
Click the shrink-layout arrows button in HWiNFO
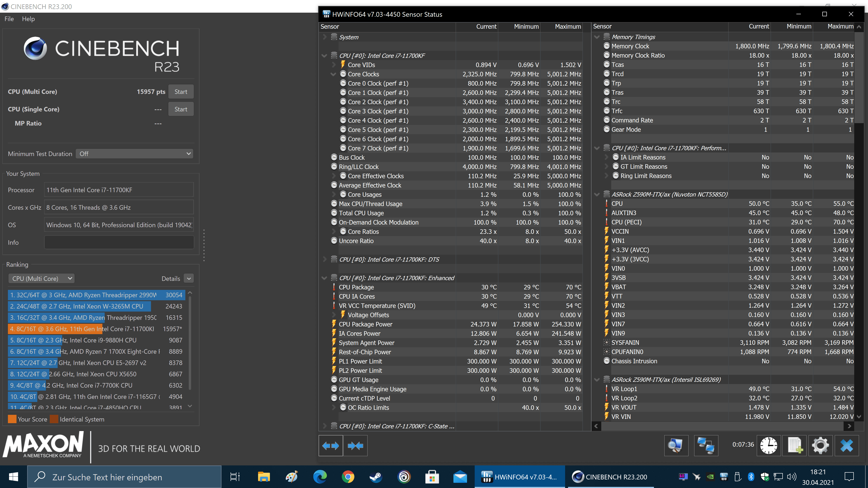pos(356,446)
